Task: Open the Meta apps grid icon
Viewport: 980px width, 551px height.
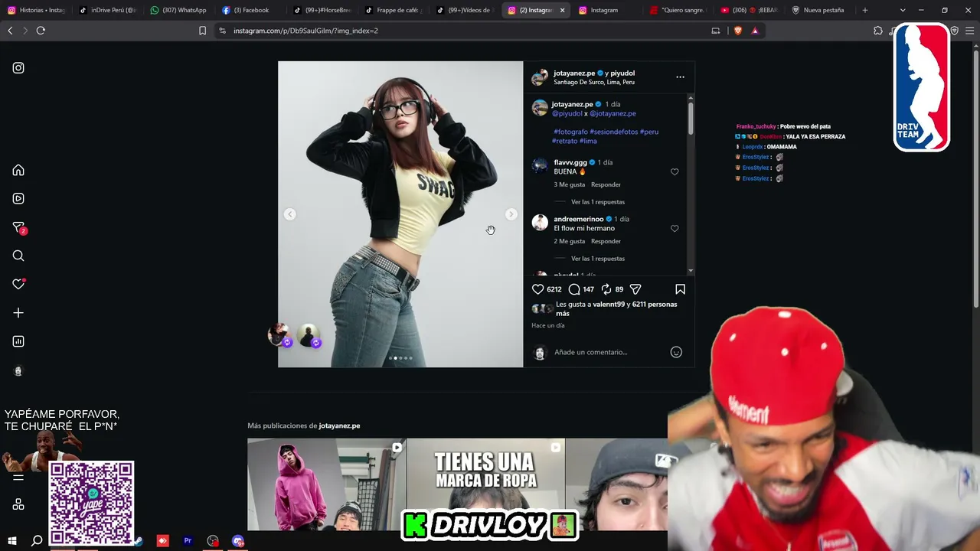Action: click(x=18, y=504)
